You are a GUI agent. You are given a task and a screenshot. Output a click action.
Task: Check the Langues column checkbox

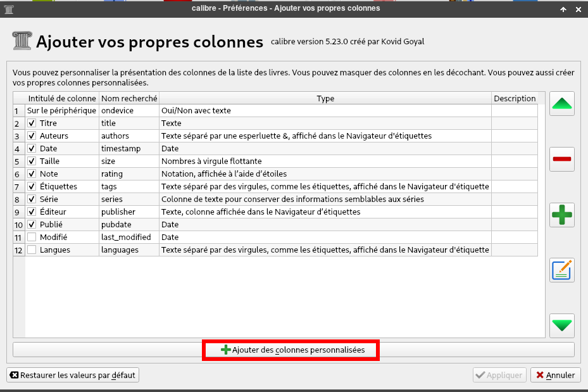[32, 250]
